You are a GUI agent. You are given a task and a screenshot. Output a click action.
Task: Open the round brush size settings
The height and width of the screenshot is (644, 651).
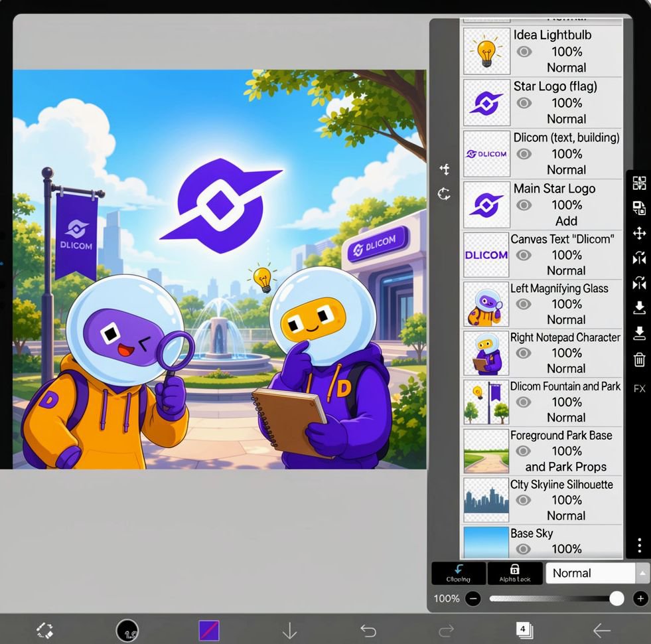coord(127,630)
